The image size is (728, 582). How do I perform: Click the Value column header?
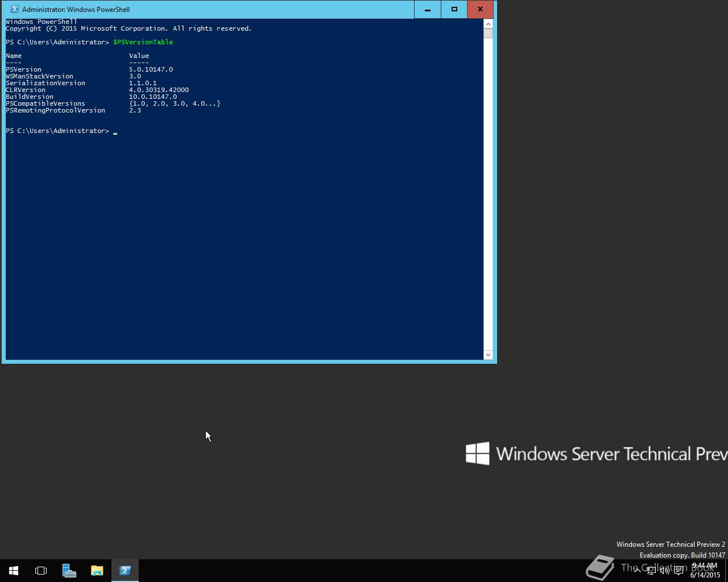coord(139,56)
